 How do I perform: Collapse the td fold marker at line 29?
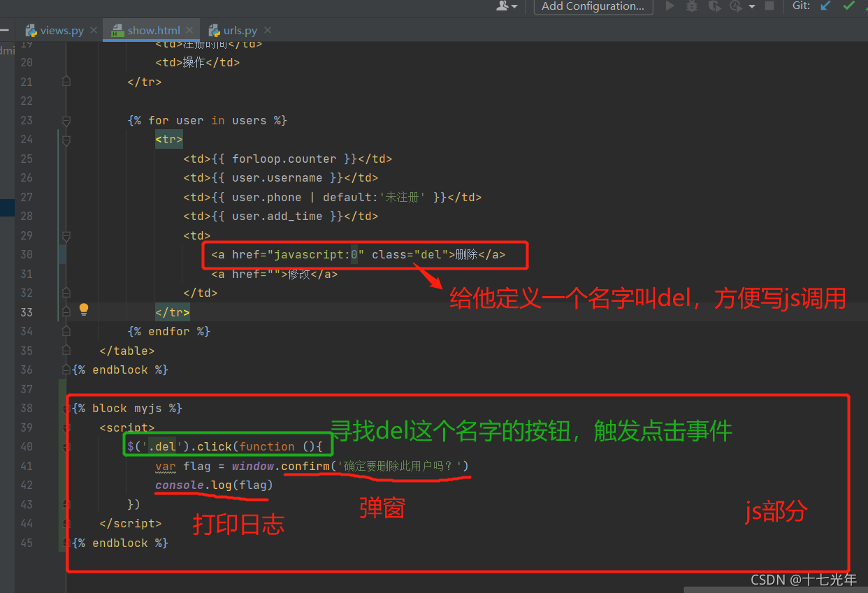point(66,235)
